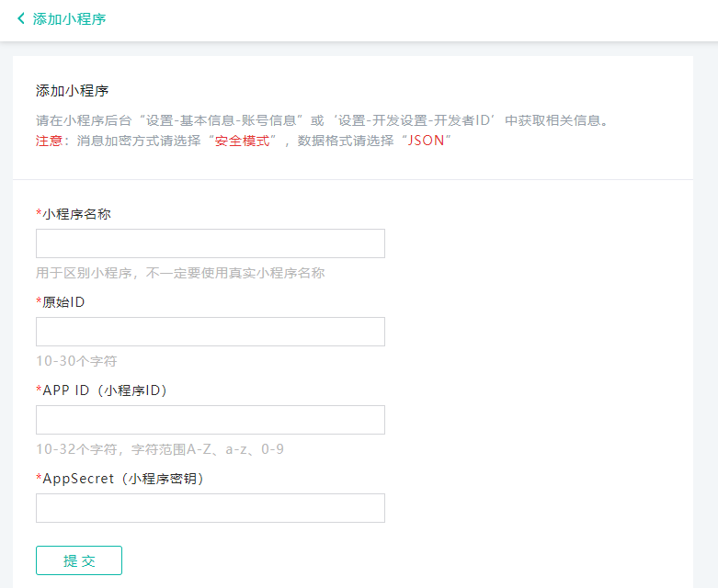Click the APP ID (小程序ID) label
The height and width of the screenshot is (588, 718).
click(104, 390)
